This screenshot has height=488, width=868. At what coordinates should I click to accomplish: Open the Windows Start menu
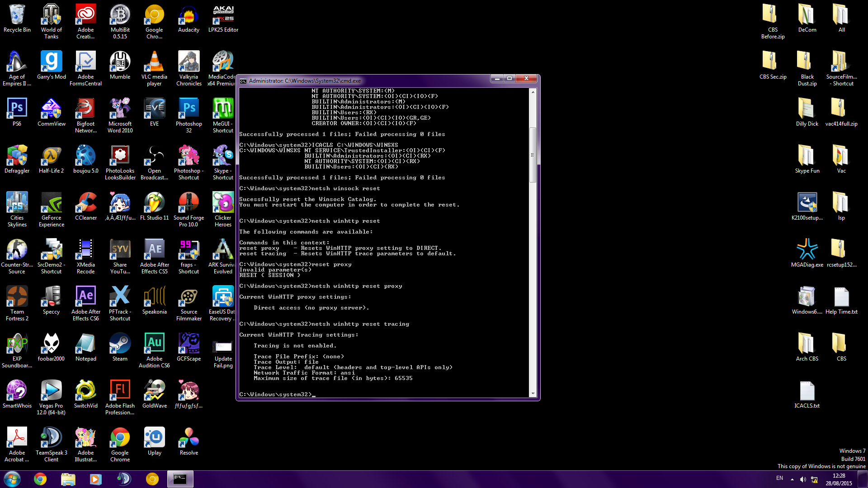tap(12, 479)
